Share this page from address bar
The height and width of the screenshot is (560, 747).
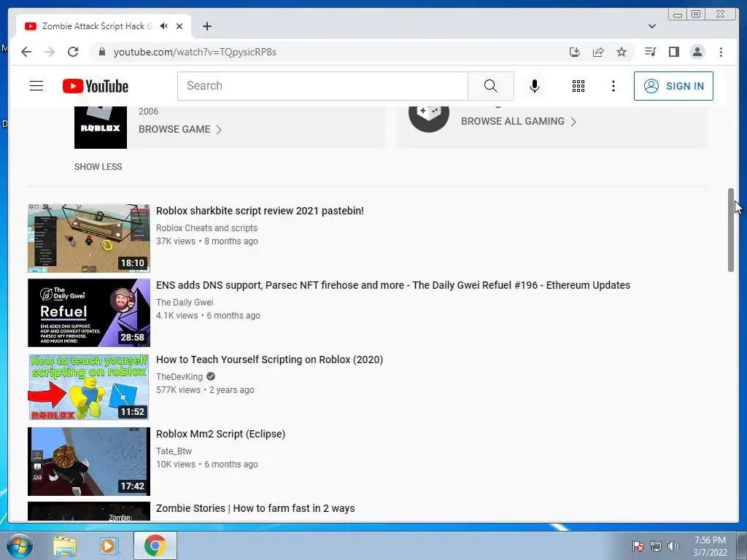click(x=598, y=52)
